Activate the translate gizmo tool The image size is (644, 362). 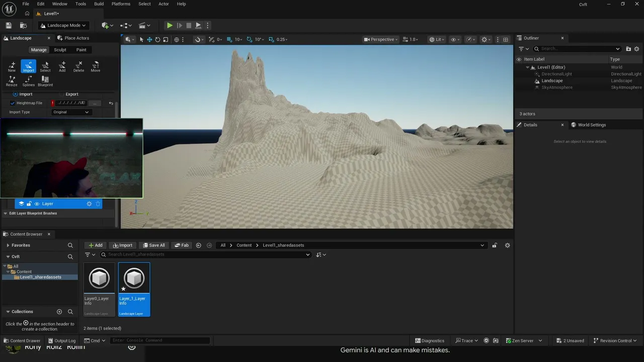tap(149, 39)
